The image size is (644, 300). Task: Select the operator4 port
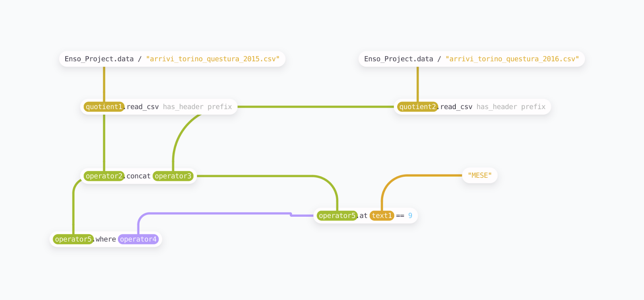pos(138,240)
